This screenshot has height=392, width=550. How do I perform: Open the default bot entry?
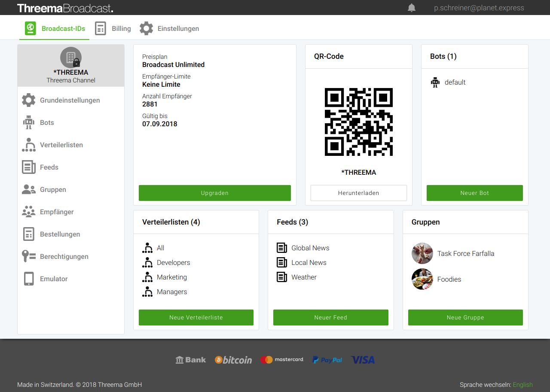(x=455, y=82)
